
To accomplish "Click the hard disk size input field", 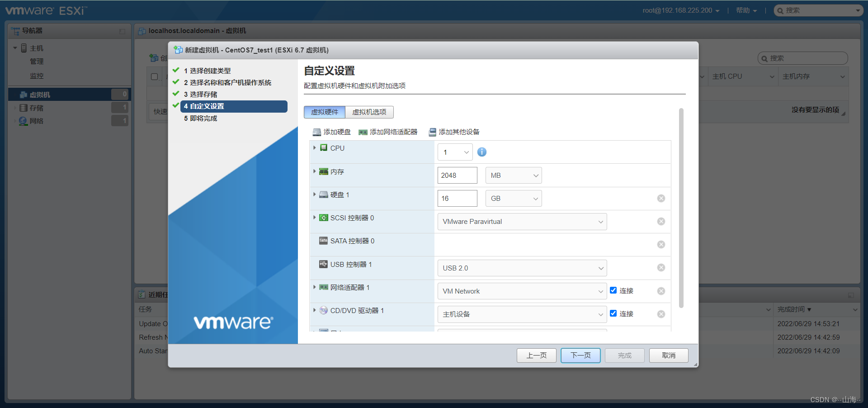I will [458, 199].
